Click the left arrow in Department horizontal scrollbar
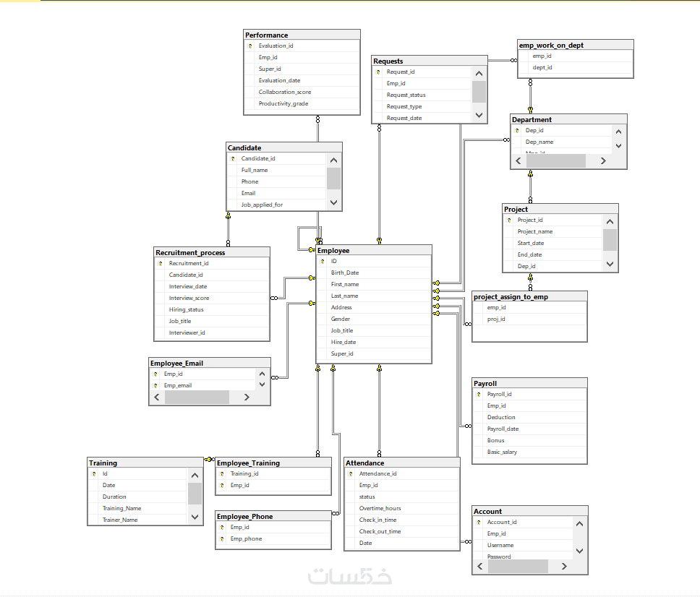 [518, 160]
